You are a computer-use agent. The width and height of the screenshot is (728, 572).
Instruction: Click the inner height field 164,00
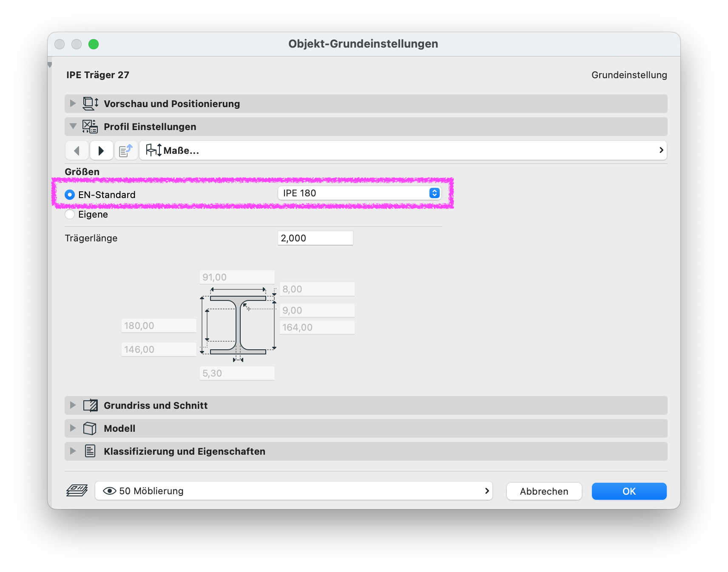pos(317,327)
